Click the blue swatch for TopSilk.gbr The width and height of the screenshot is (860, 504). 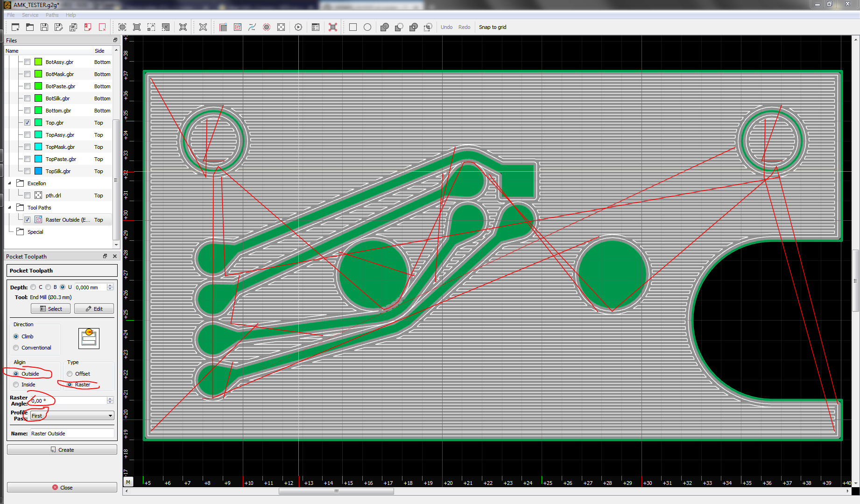[x=38, y=171]
